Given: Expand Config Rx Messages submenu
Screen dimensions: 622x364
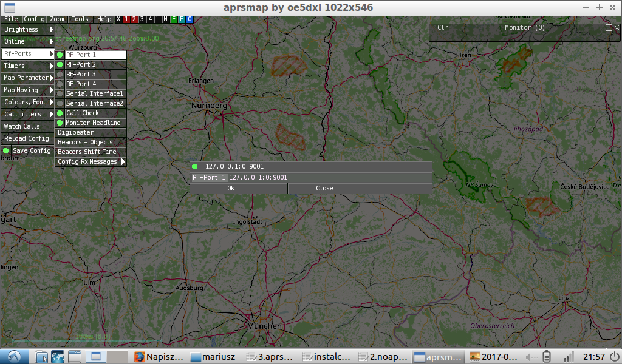Looking at the screenshot, I should (91, 161).
